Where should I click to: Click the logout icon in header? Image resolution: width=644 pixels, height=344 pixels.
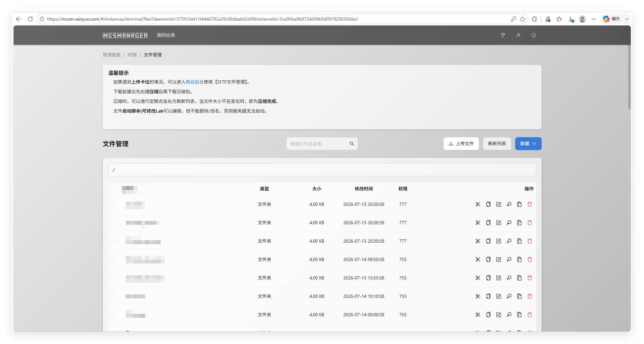(534, 35)
